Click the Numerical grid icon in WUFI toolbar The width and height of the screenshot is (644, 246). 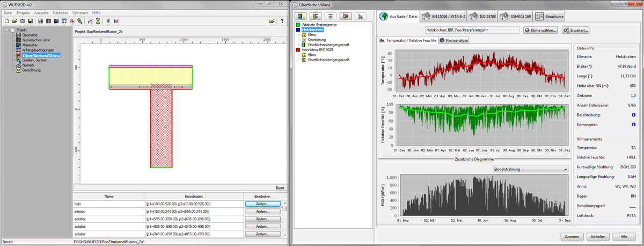[48, 21]
